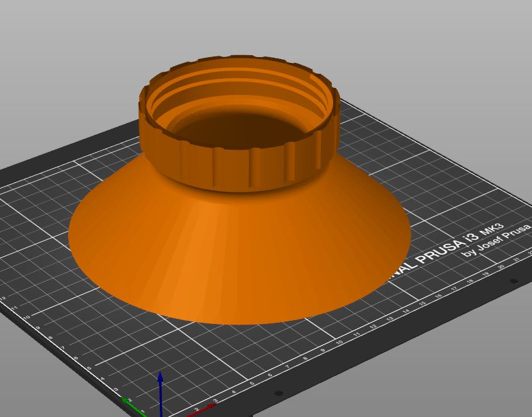Click ruler number 15 on bed edge
The width and height of the screenshot is (532, 417).
422,303
